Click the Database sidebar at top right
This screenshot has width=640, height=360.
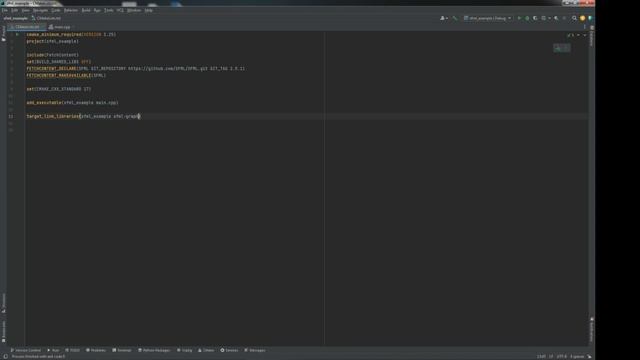point(592,37)
